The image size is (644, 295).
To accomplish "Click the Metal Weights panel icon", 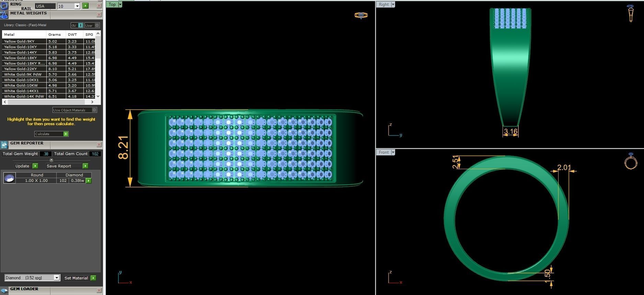I will (4, 15).
